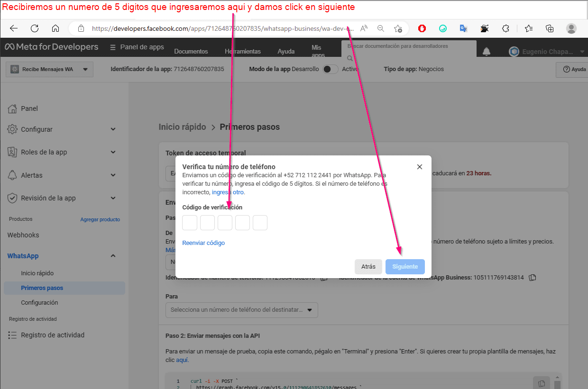The image size is (588, 389).
Task: Open the browser AdBlock extension icon
Action: [x=422, y=28]
